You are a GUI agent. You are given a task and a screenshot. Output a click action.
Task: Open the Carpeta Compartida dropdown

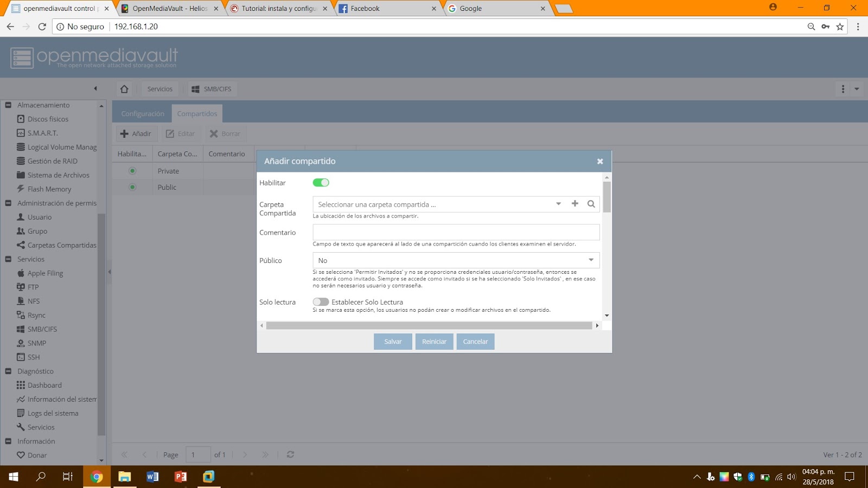pos(558,204)
